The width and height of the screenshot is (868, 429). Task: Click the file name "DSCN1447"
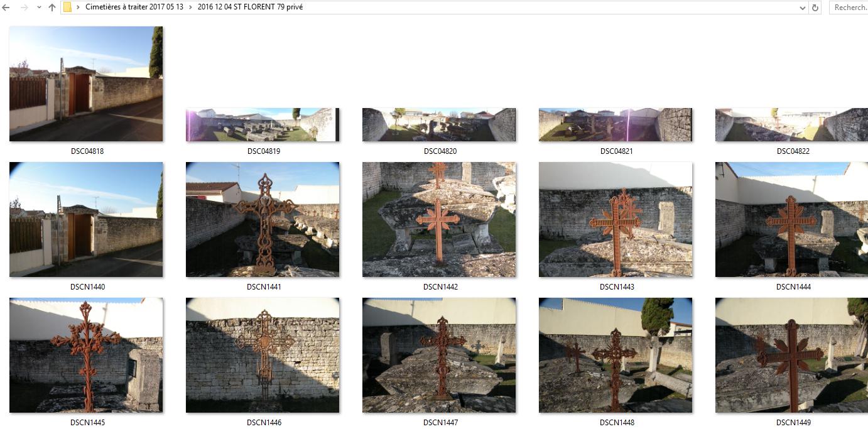(x=440, y=423)
